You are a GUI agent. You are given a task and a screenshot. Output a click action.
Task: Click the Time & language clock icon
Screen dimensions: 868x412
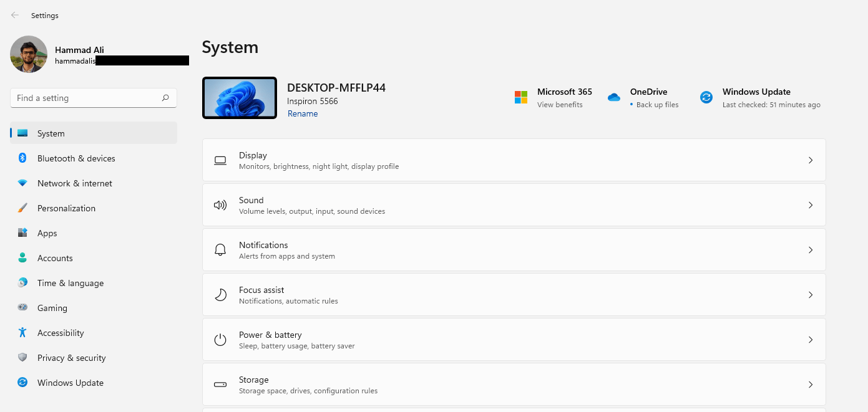(x=22, y=283)
